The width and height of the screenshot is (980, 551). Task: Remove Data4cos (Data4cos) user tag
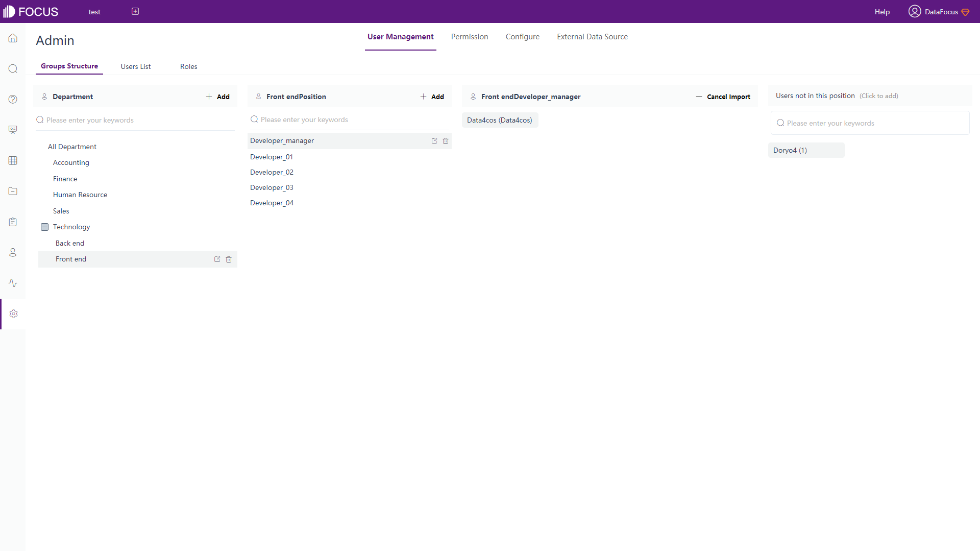(500, 120)
